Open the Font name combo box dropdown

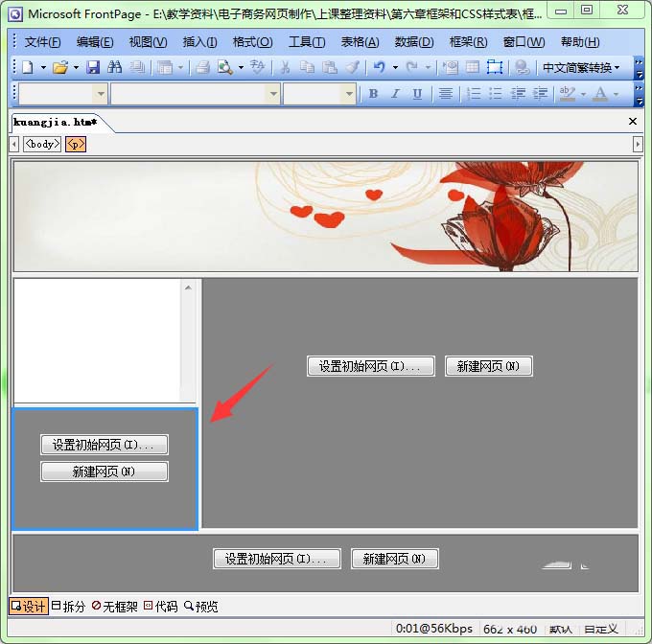click(273, 94)
